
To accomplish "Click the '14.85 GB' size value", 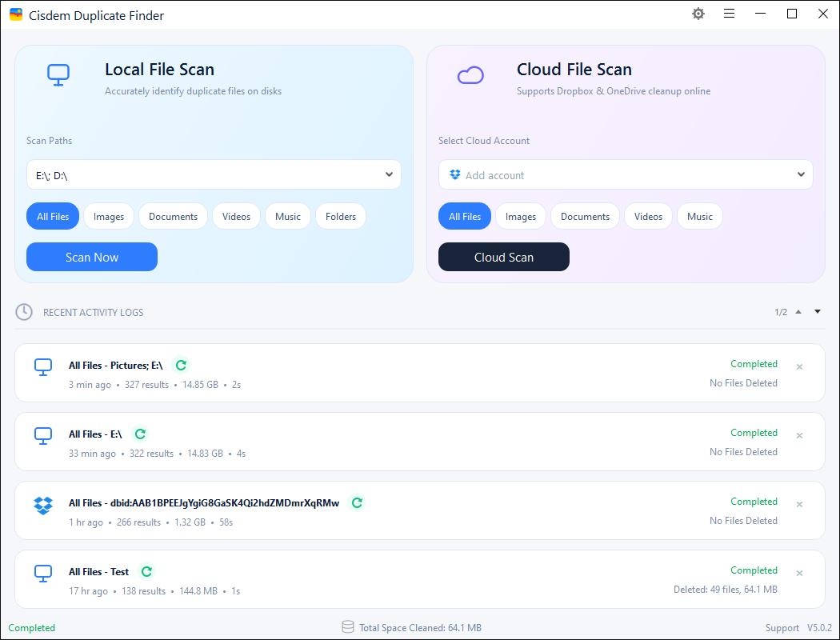I will pyautogui.click(x=200, y=385).
